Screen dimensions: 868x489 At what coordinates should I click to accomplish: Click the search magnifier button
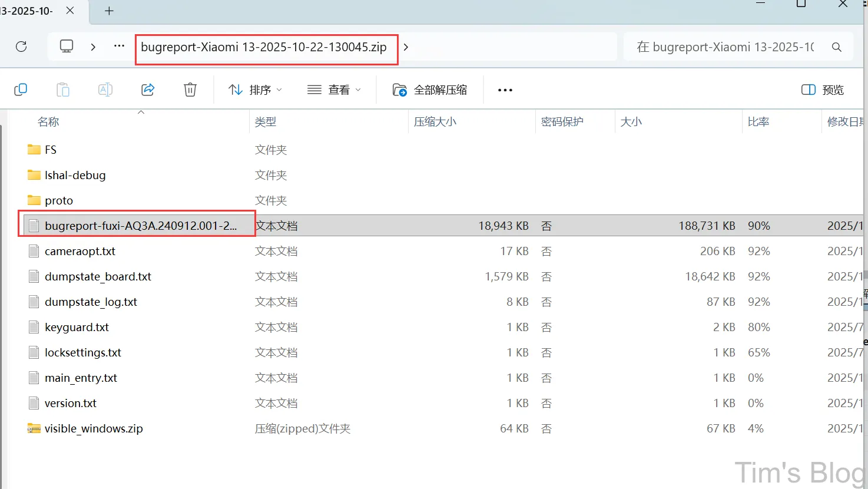point(837,47)
